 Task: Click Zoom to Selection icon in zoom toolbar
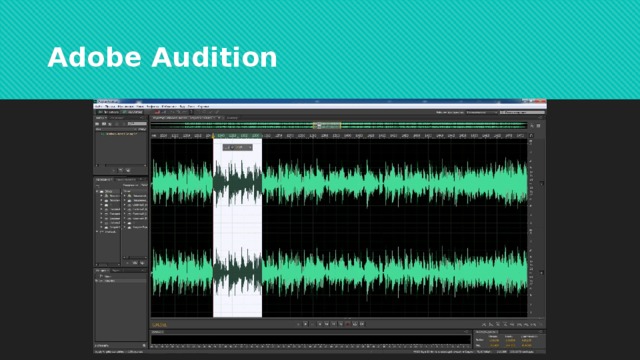533,324
